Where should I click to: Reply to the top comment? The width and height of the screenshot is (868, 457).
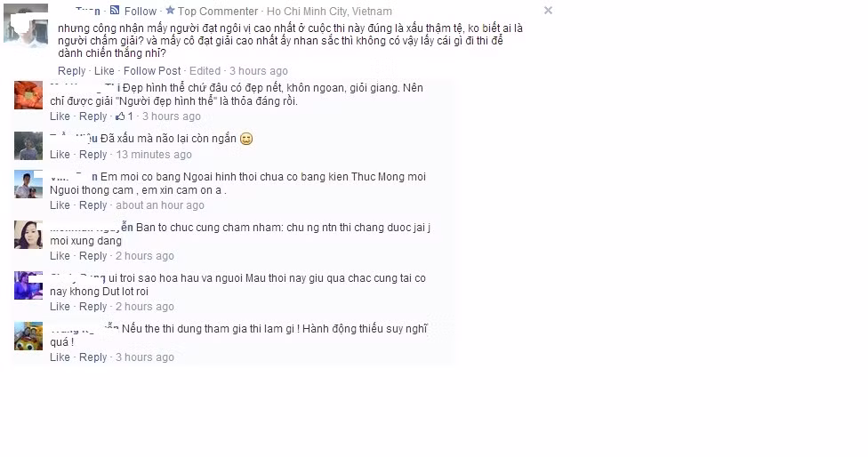(x=71, y=71)
